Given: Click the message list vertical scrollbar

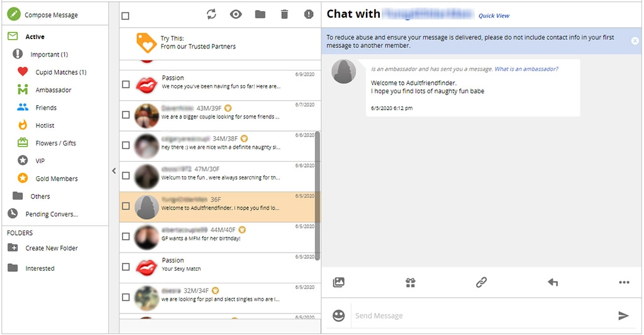Looking at the screenshot, I should click(x=318, y=195).
